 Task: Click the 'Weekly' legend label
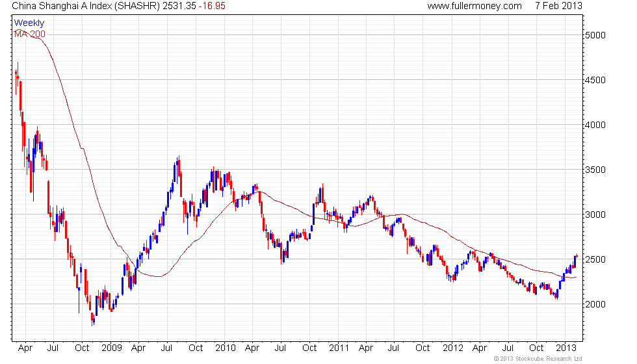click(29, 23)
